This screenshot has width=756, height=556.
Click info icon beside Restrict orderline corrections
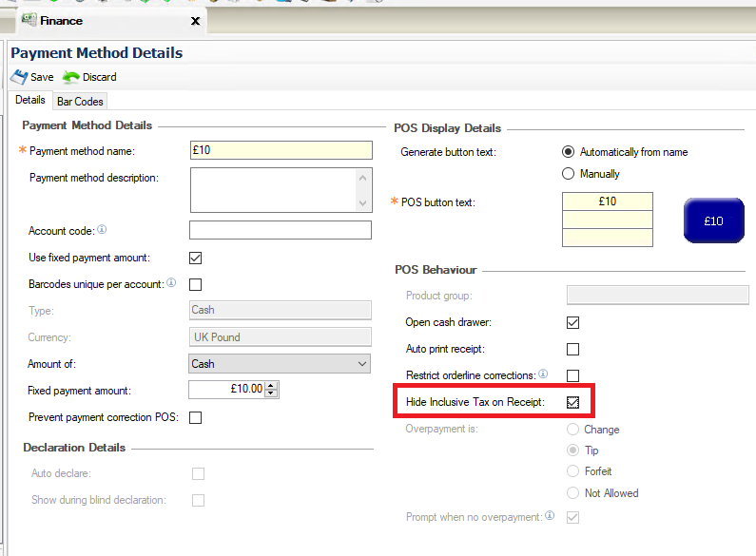pyautogui.click(x=543, y=374)
